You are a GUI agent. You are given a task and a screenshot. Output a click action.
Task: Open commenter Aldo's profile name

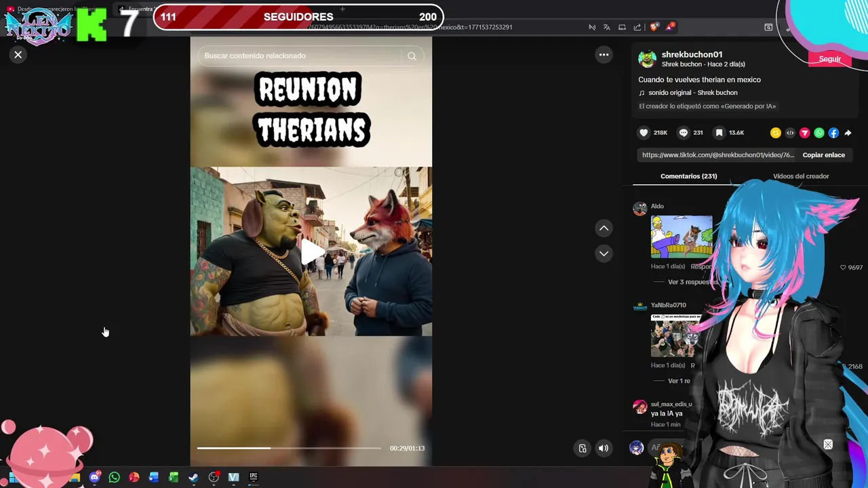[657, 206]
